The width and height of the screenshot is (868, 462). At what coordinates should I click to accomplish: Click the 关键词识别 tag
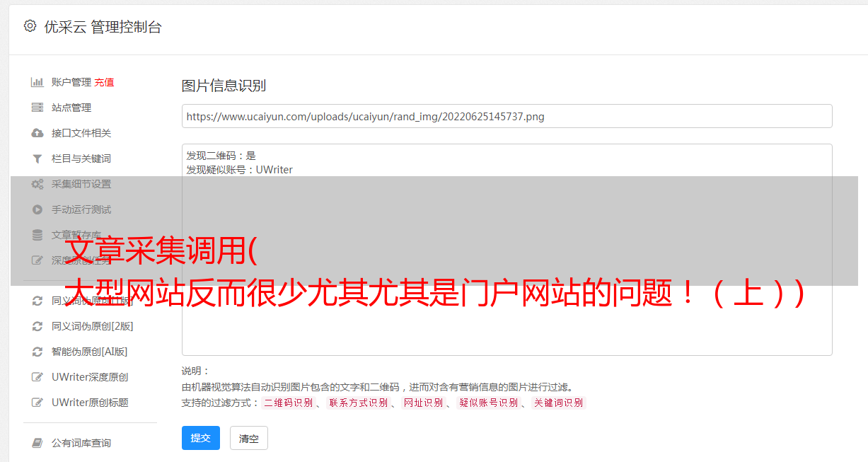pos(559,403)
